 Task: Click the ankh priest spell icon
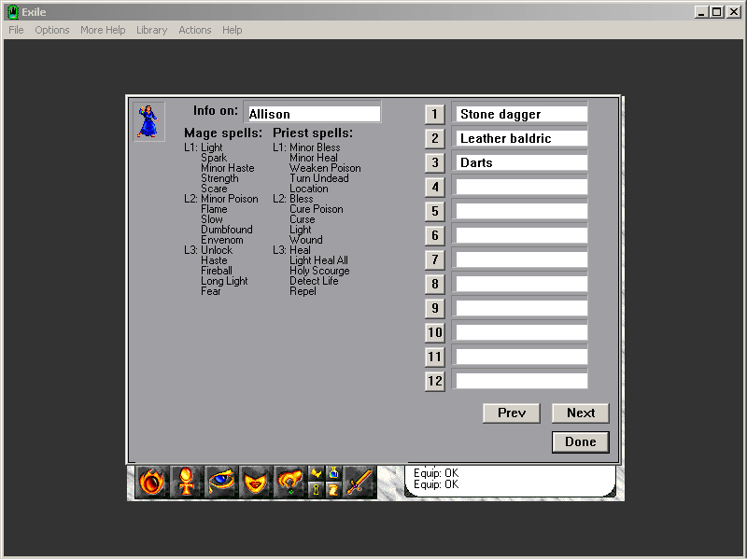coord(186,482)
